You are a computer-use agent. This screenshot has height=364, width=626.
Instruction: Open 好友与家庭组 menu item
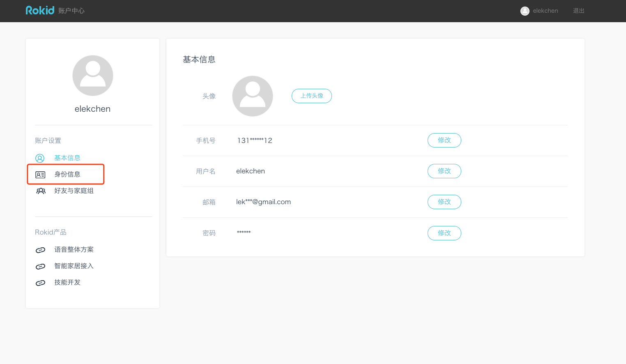[74, 191]
